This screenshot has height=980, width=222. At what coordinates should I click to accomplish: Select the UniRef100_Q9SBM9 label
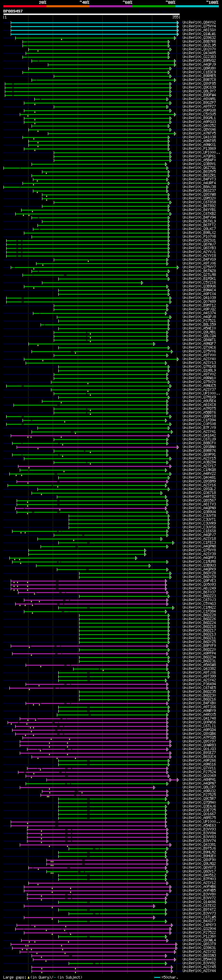pyautogui.click(x=199, y=481)
